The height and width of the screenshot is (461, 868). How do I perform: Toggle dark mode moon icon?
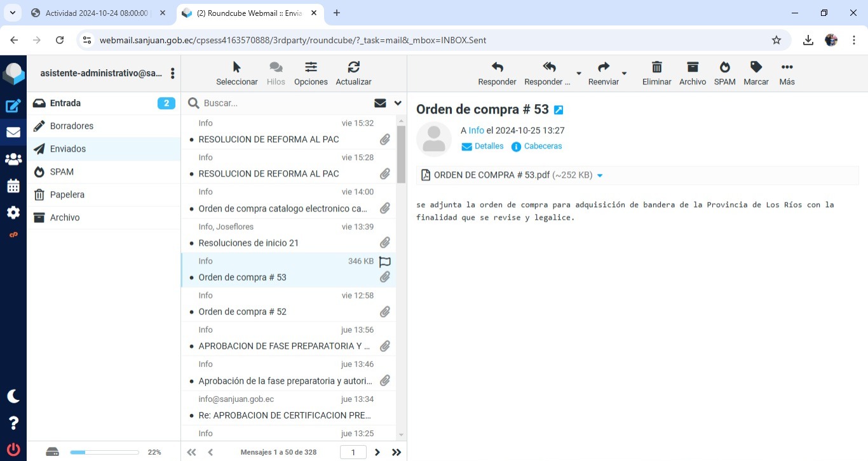pyautogui.click(x=13, y=396)
